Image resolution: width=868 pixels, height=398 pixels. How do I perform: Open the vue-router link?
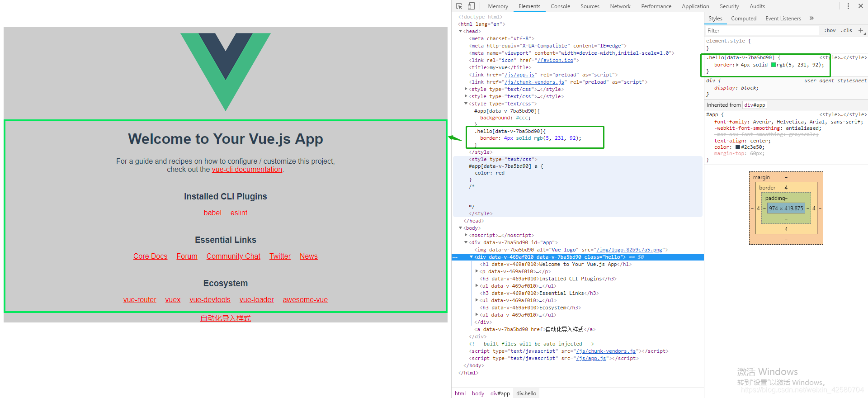(x=140, y=300)
